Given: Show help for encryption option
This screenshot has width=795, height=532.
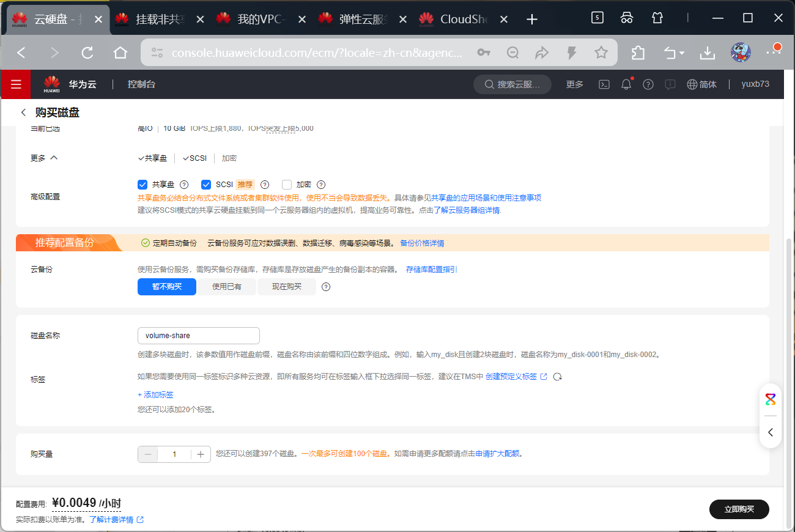Looking at the screenshot, I should (x=321, y=185).
